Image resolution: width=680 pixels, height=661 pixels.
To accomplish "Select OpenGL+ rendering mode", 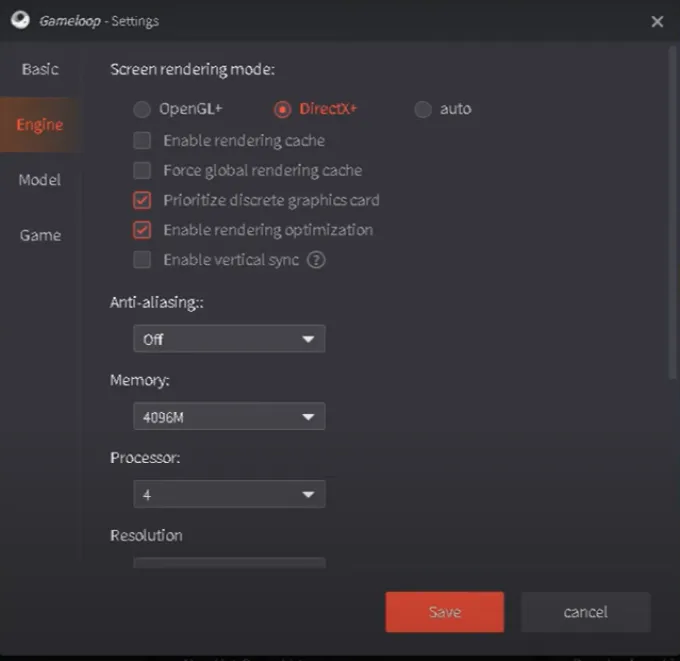I will (142, 109).
